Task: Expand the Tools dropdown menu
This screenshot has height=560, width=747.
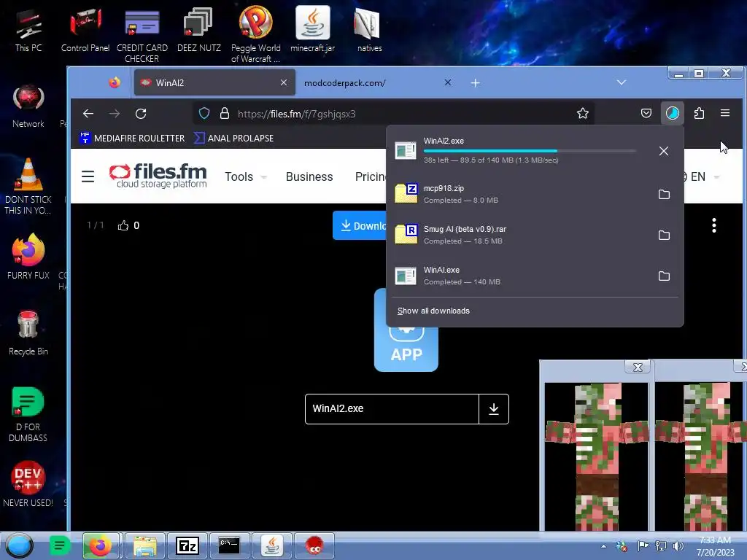Action: tap(246, 176)
